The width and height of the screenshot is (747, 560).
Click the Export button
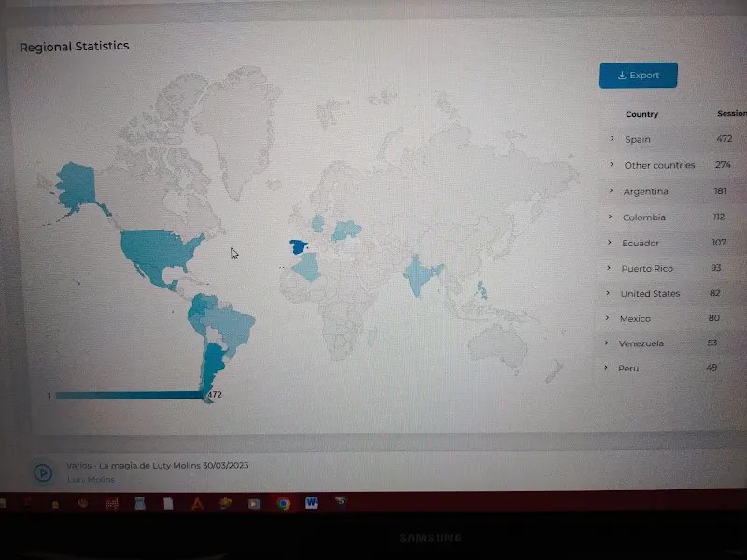(x=639, y=76)
